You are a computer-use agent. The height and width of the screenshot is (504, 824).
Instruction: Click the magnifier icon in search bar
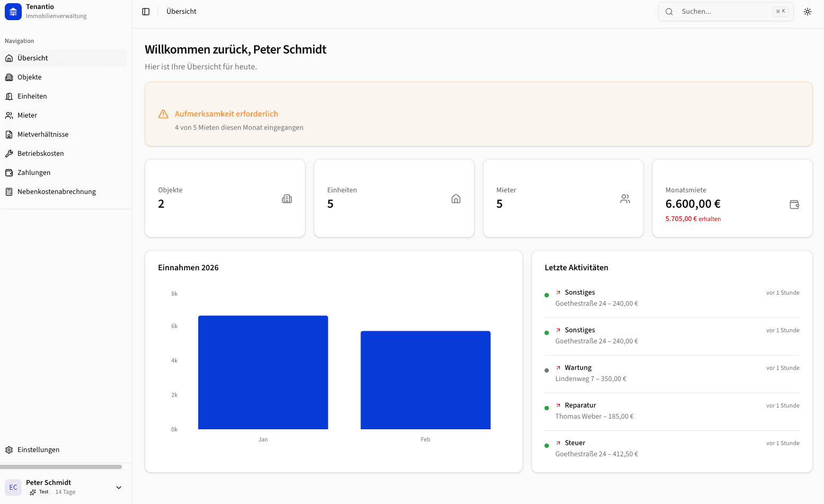pos(669,11)
